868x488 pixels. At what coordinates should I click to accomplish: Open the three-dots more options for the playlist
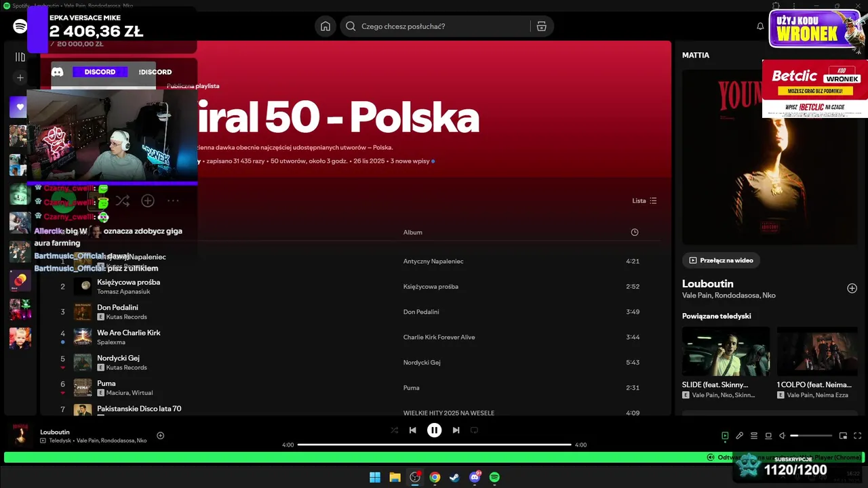pos(173,201)
